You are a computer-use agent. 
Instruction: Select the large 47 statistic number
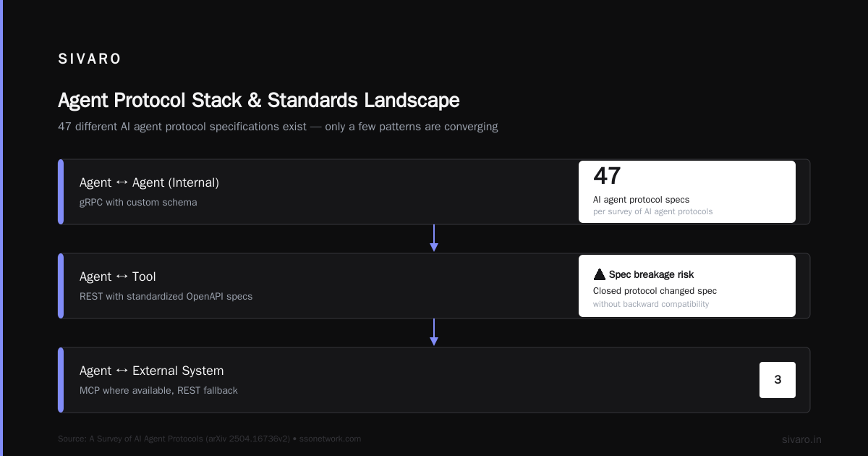pos(607,176)
